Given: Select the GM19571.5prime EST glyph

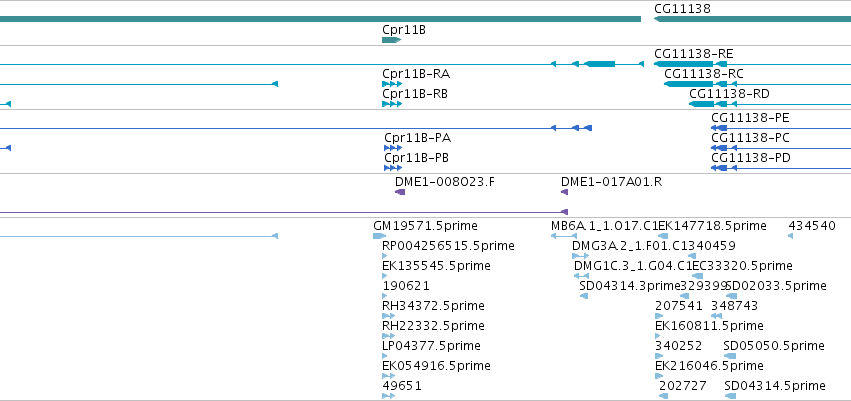Looking at the screenshot, I should point(379,235).
